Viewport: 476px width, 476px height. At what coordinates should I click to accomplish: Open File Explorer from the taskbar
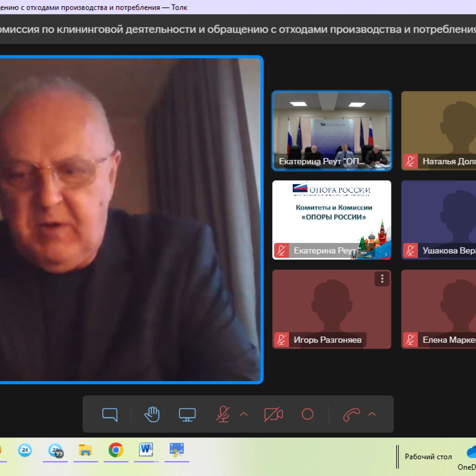pyautogui.click(x=86, y=450)
